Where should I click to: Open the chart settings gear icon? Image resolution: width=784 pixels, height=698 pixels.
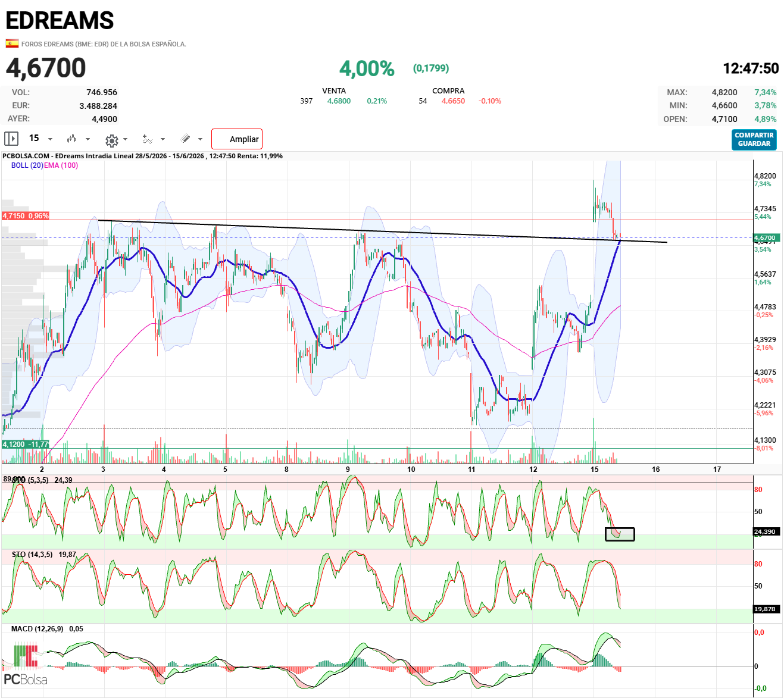[x=111, y=140]
